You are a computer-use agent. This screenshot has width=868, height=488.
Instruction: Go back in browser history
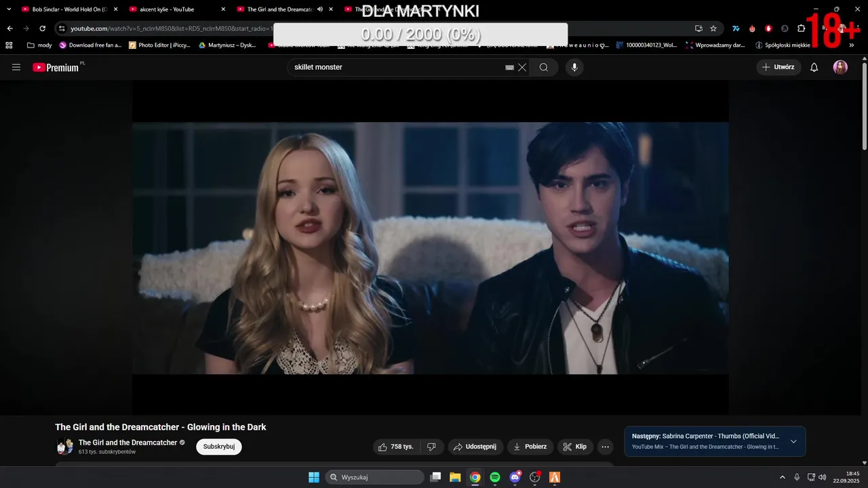(9, 28)
